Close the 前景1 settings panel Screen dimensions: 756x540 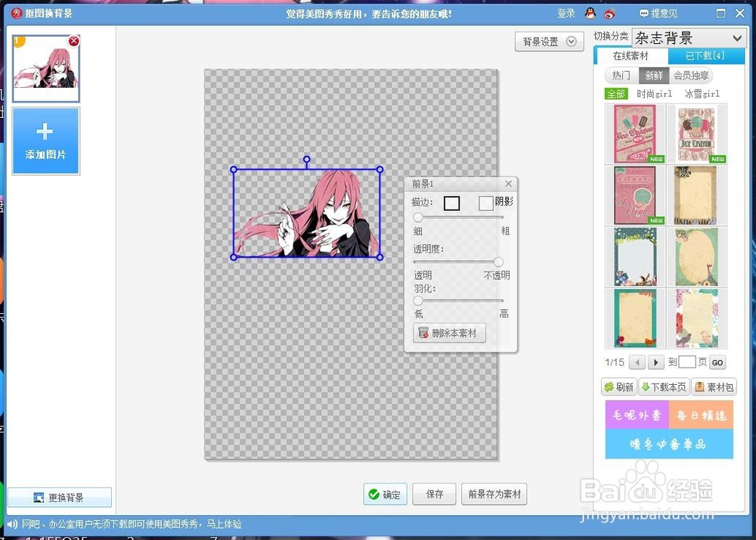click(x=508, y=184)
